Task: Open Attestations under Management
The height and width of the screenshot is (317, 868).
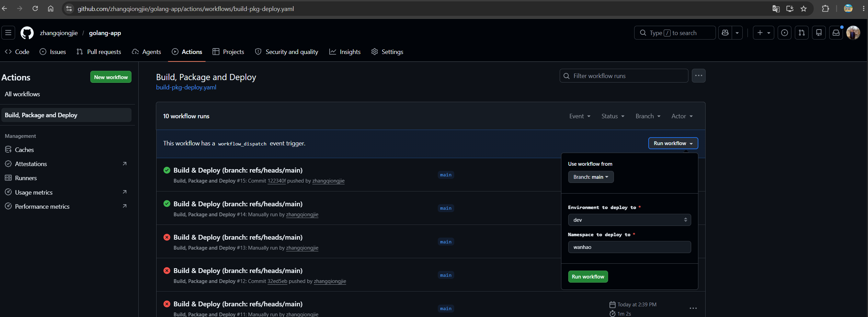Action: [x=67, y=164]
